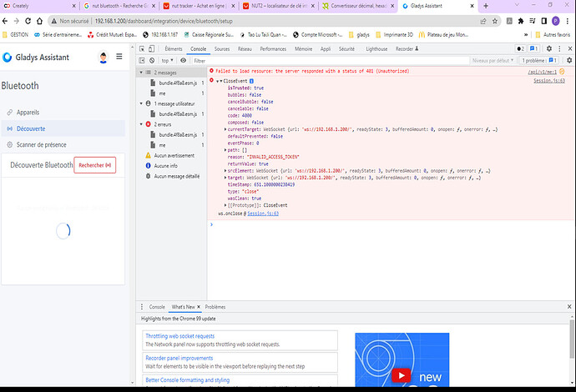This screenshot has height=392, width=576.
Task: Open the Mémoire tab
Action: [x=303, y=49]
